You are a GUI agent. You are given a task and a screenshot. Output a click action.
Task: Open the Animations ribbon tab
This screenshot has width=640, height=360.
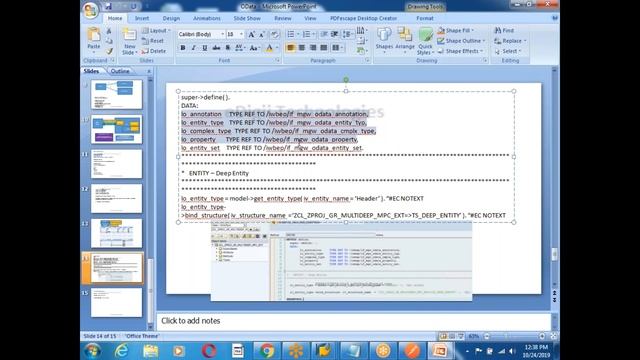[207, 18]
